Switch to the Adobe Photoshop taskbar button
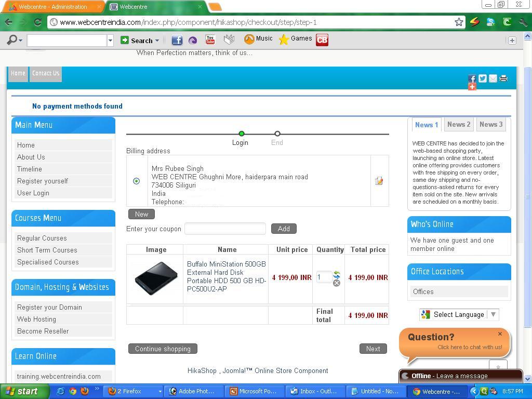Image resolution: width=532 pixels, height=399 pixels. click(x=194, y=391)
